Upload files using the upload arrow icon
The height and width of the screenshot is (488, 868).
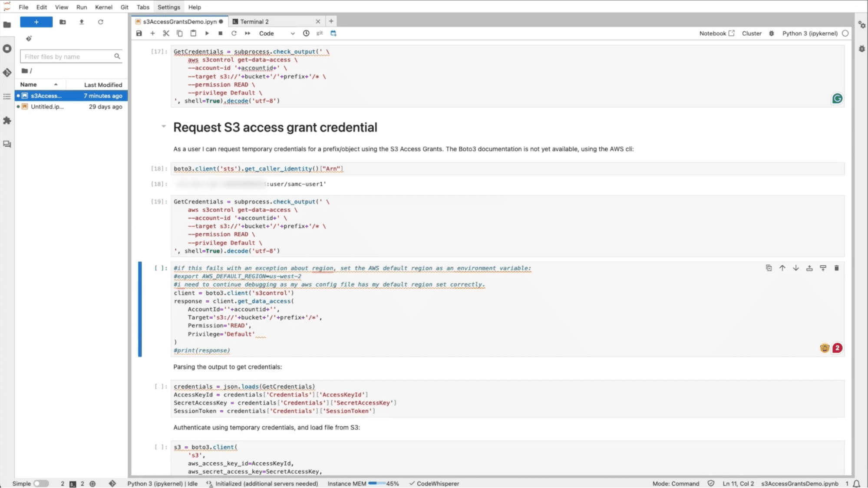click(x=81, y=22)
